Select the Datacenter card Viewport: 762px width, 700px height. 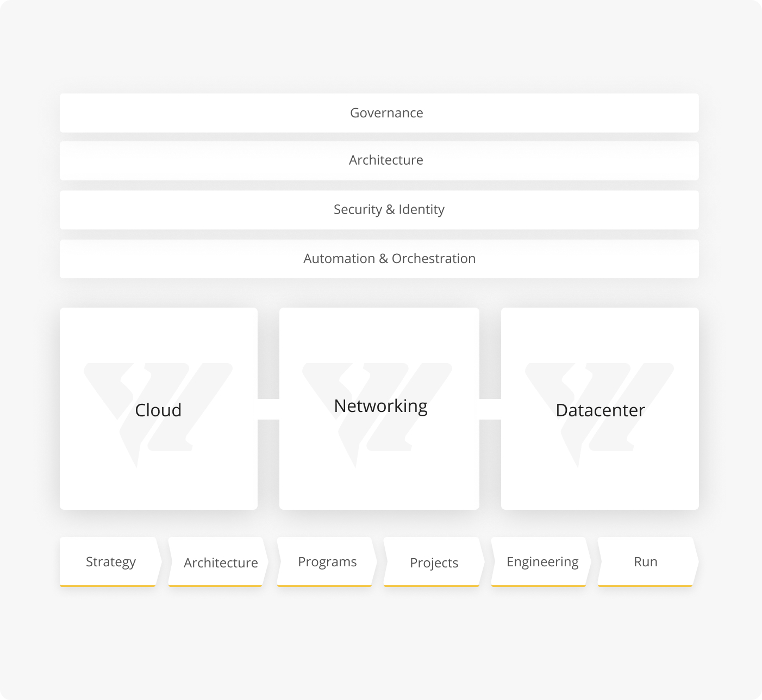600,409
